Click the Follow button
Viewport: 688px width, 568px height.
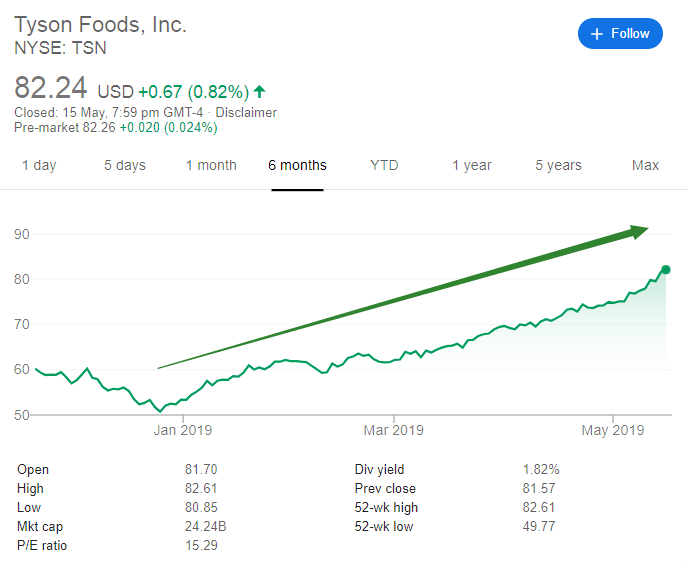tap(620, 34)
